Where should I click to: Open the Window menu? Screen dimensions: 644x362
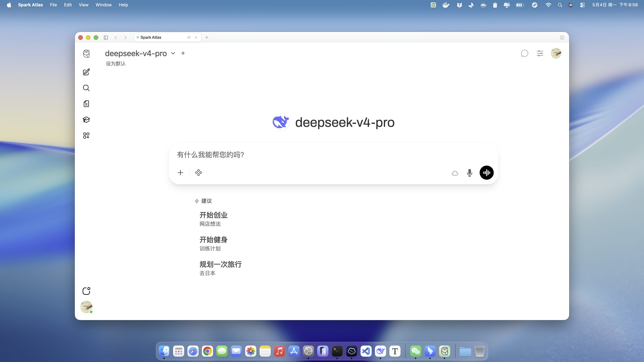pos(103,5)
